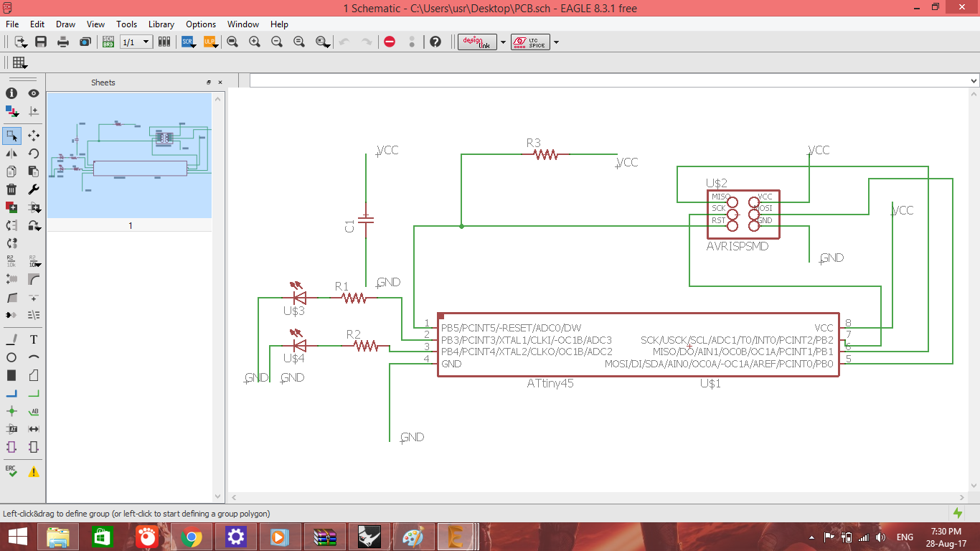Expand the design link dropdown arrow
980x551 pixels.
pyautogui.click(x=503, y=42)
